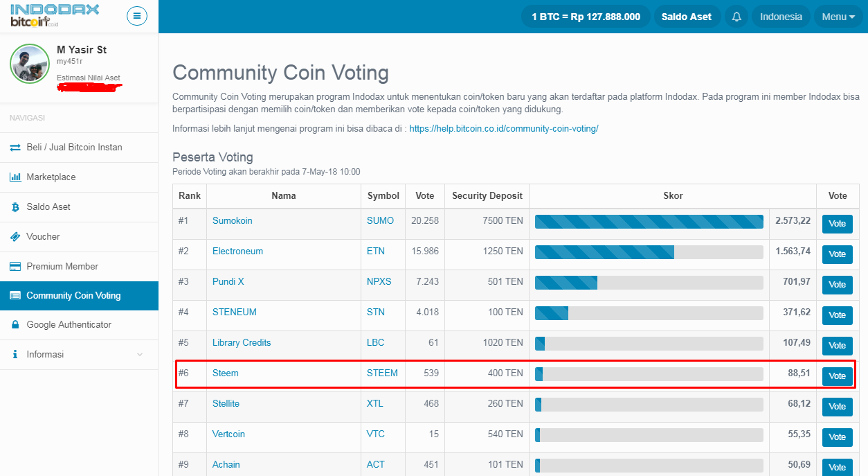
Task: Click the Security Deposit column header
Action: point(487,196)
